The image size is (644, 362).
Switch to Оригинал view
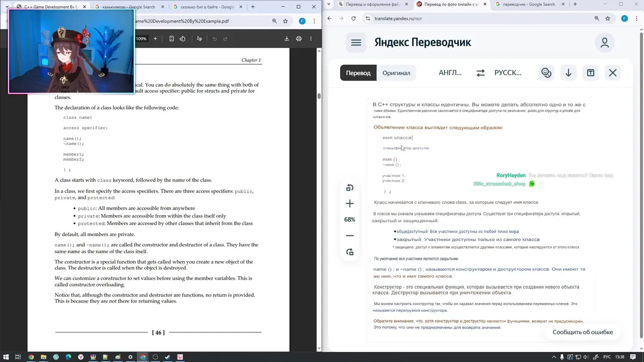pos(396,73)
